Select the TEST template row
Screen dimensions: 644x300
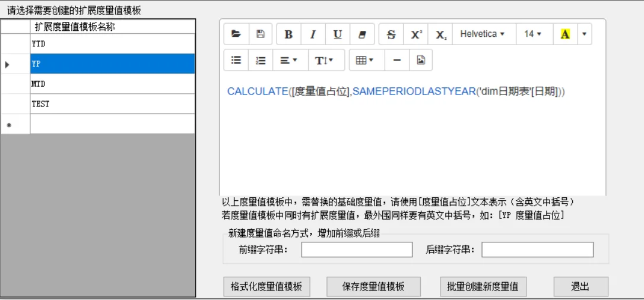coord(113,104)
